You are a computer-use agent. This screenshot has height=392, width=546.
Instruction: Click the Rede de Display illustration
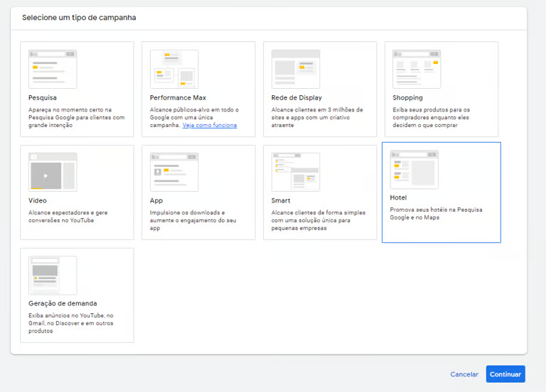pos(296,69)
